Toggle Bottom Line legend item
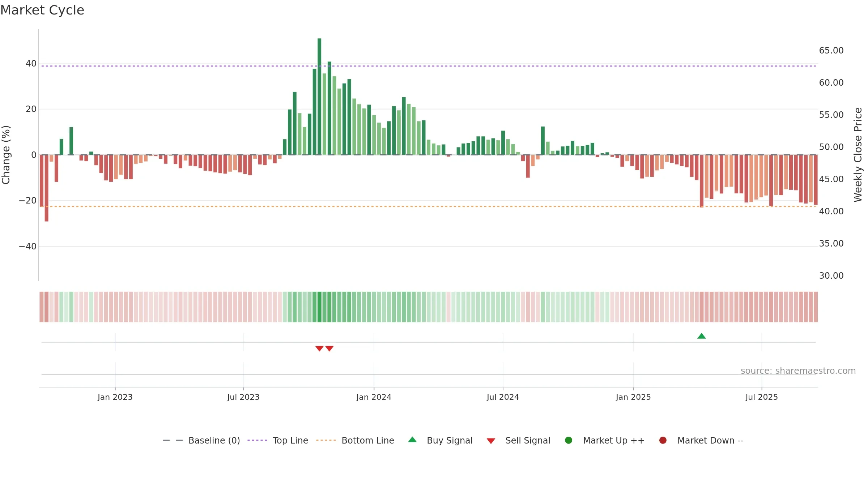The image size is (868, 488). tap(355, 440)
